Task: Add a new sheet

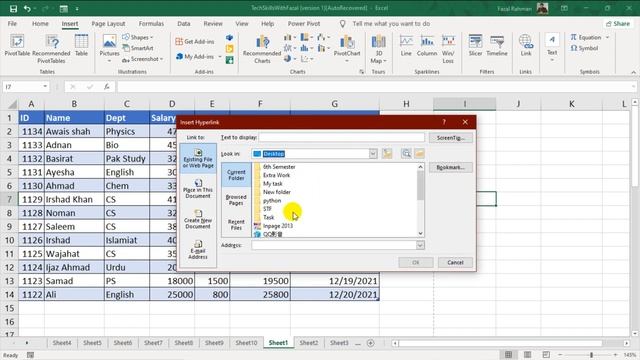Action: pos(370,343)
